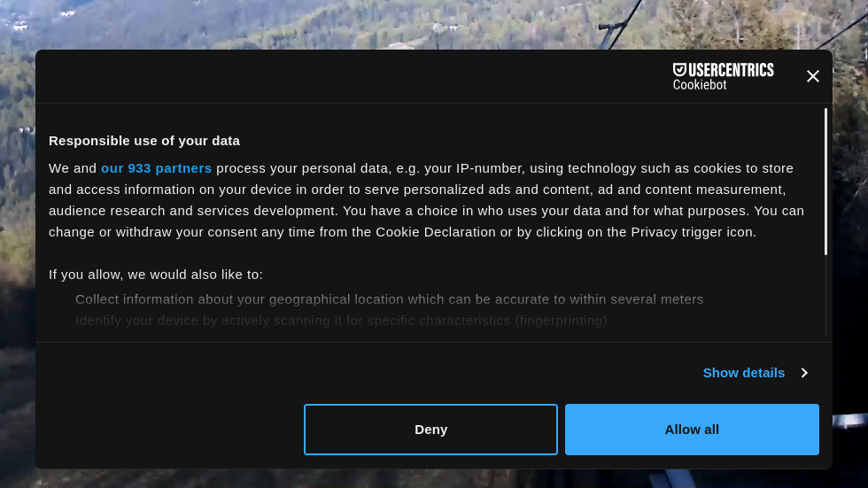Click the "Cookie Declaration" text in the paragraph
The width and height of the screenshot is (868, 488).
point(436,232)
